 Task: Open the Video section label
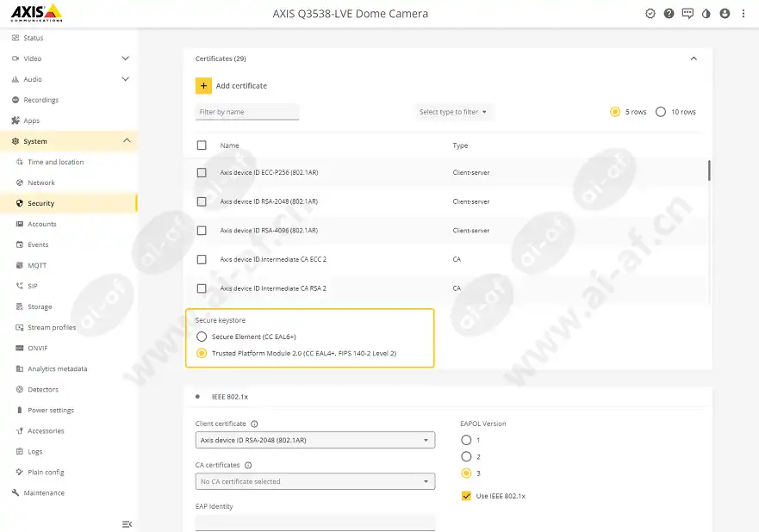point(33,59)
